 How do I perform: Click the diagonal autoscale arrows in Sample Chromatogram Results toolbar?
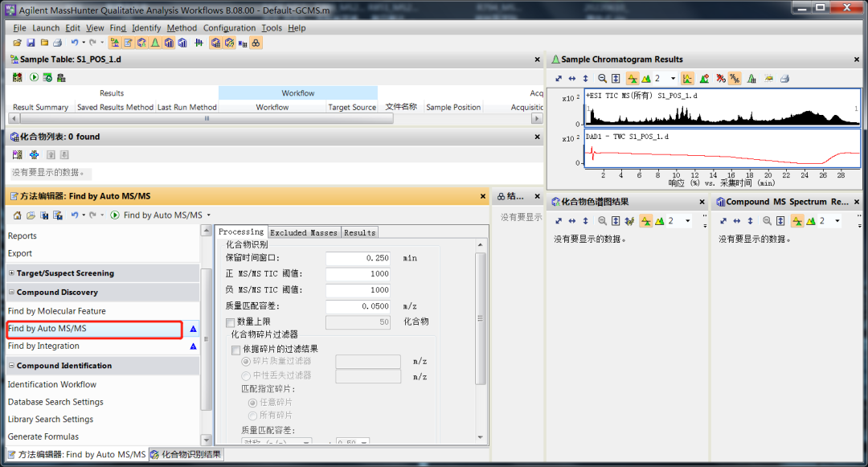(559, 79)
